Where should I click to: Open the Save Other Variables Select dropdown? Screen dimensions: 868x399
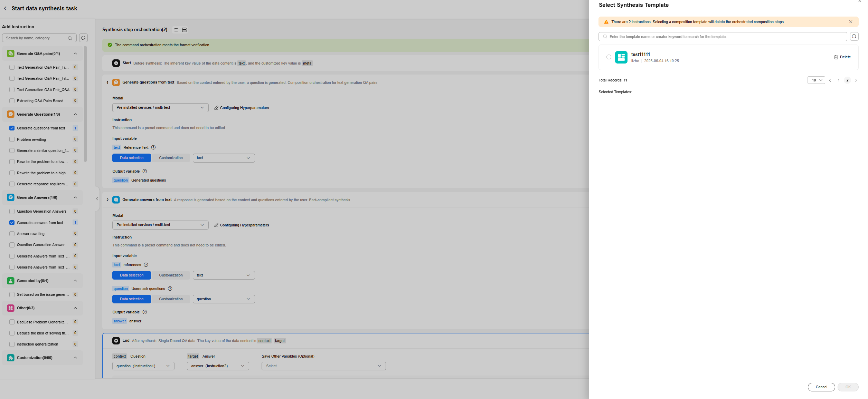click(x=323, y=366)
